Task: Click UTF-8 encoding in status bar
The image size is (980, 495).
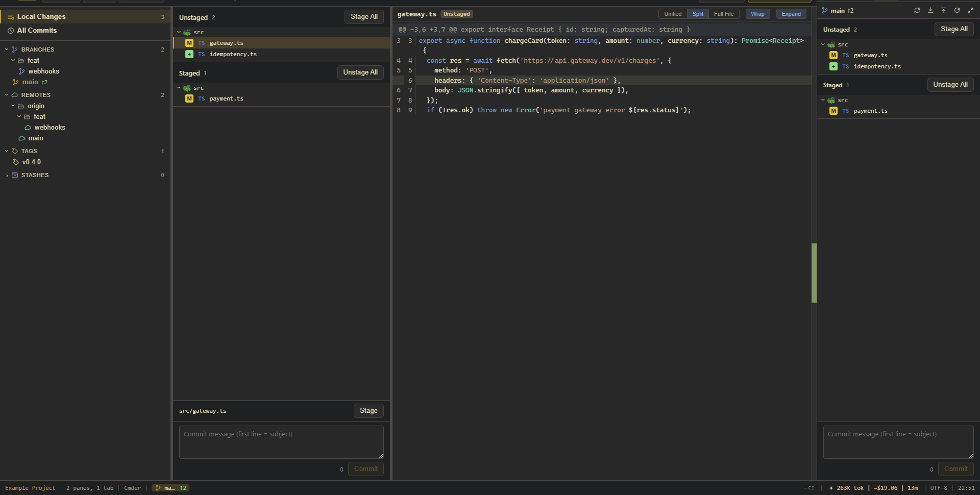Action: (x=939, y=488)
